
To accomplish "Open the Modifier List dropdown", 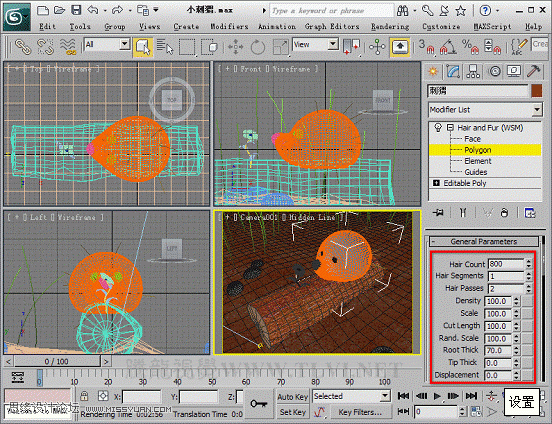I will click(x=485, y=110).
